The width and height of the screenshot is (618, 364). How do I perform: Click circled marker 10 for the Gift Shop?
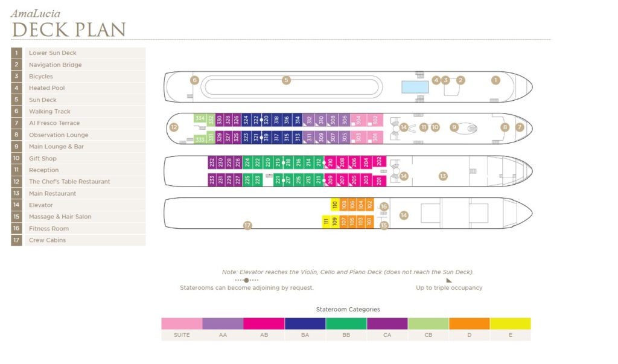tap(435, 127)
